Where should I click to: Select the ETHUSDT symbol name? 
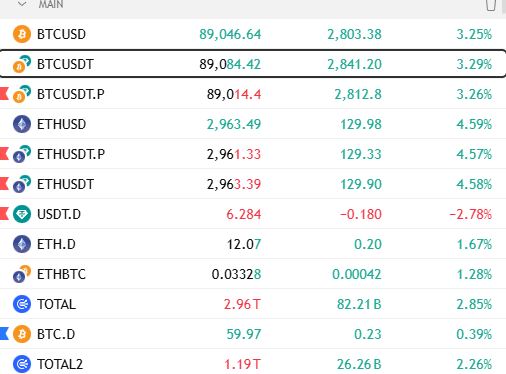coord(66,184)
